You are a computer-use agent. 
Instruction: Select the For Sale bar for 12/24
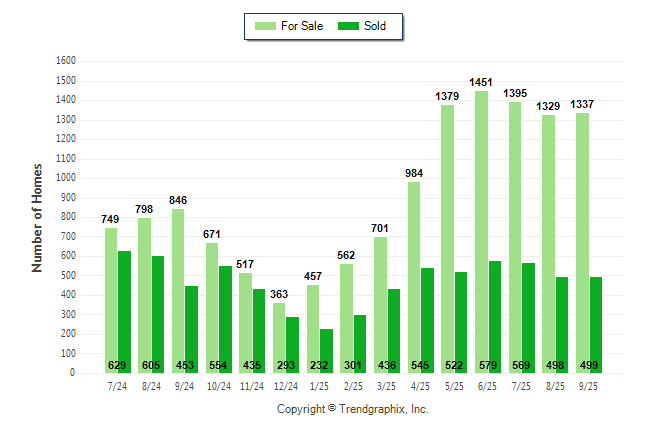click(279, 337)
